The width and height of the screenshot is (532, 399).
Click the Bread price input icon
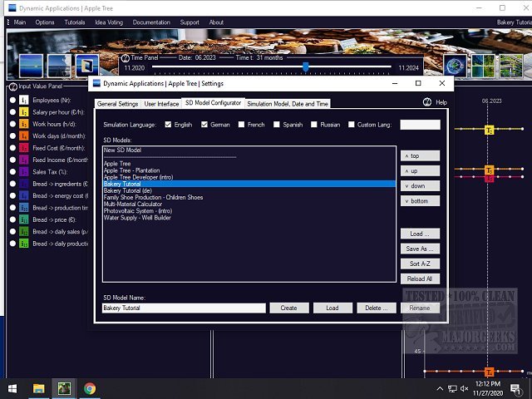(x=24, y=219)
